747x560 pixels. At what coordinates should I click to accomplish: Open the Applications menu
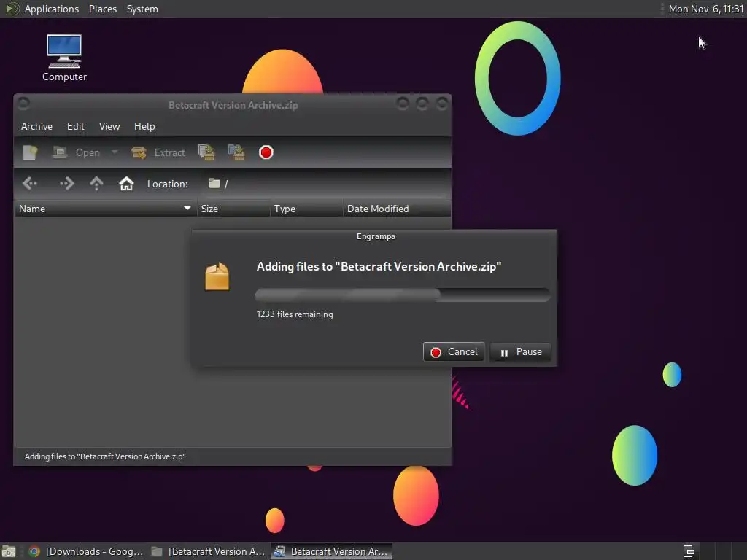(x=52, y=9)
